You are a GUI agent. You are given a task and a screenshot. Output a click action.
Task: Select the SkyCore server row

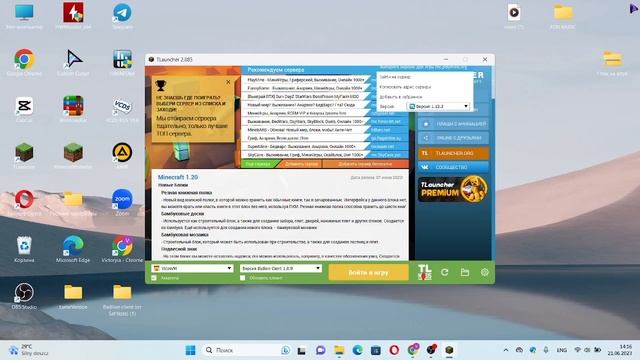(x=306, y=155)
